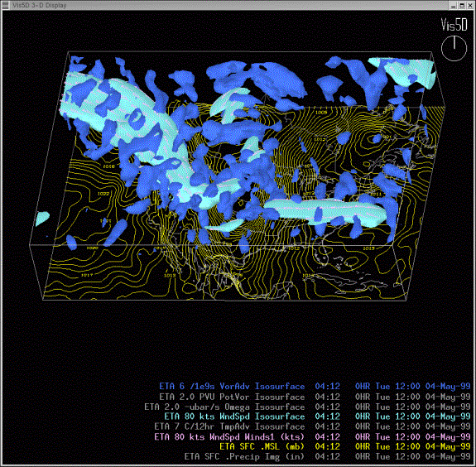
Task: Click the blue 04:12 time of VorAdv row
Action: pos(327,386)
